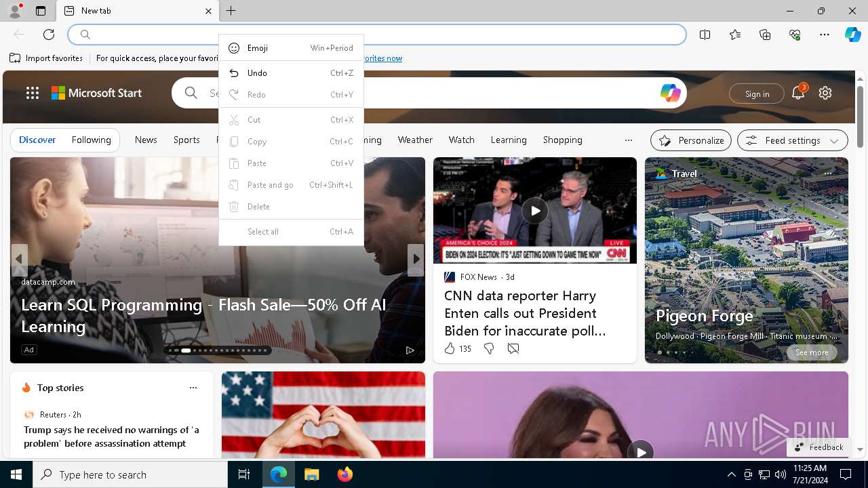868x488 pixels.
Task: Open the Favorites star icon
Action: (x=735, y=35)
